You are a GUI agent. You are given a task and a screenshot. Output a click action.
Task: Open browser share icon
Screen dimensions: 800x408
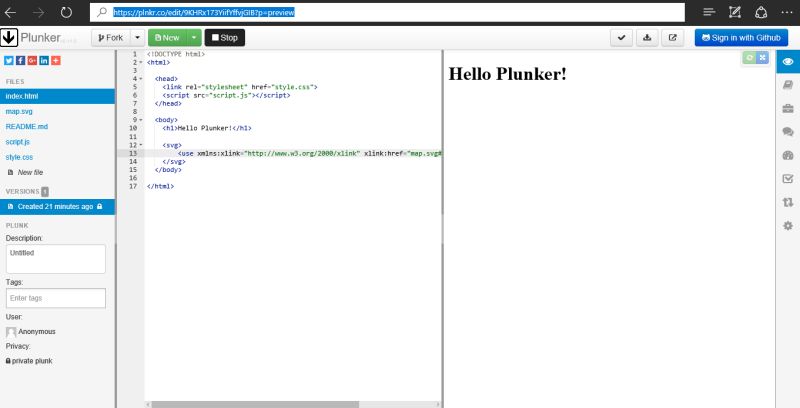pyautogui.click(x=761, y=12)
